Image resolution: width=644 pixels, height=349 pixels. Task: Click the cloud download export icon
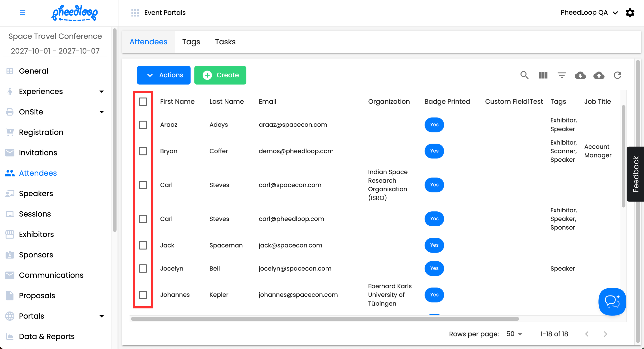pos(580,75)
